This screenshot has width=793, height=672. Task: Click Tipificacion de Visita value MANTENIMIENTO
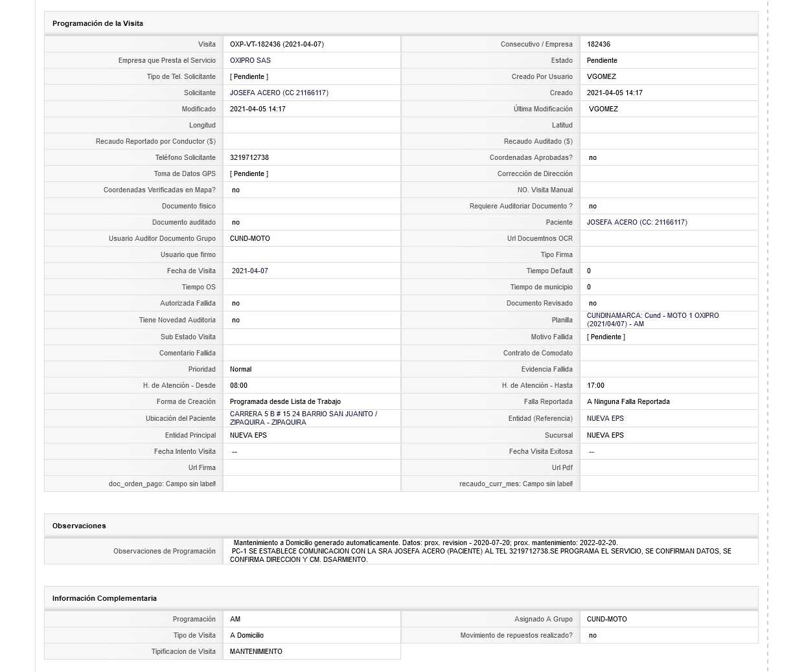pyautogui.click(x=256, y=651)
